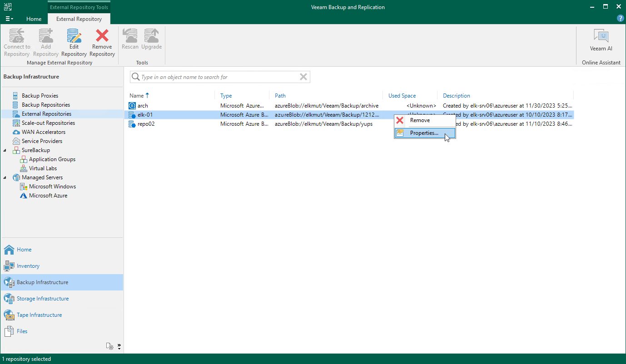Click the search magnifier icon
This screenshot has height=364, width=626.
(x=135, y=77)
